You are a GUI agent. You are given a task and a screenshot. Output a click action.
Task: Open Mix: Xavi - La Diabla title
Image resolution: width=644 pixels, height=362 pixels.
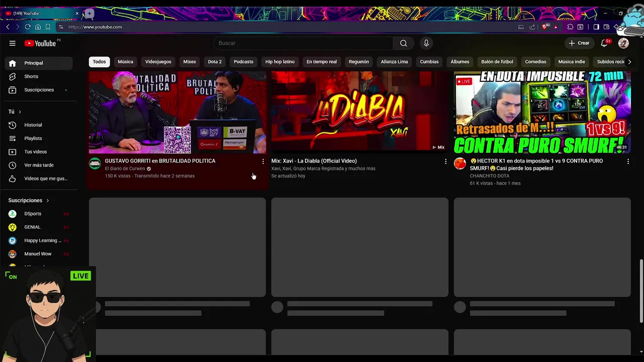click(x=314, y=161)
